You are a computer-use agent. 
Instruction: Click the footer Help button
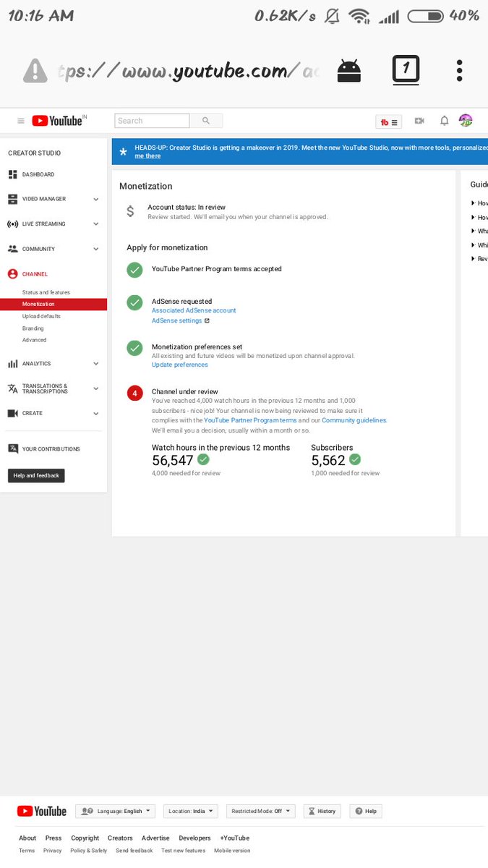366,812
